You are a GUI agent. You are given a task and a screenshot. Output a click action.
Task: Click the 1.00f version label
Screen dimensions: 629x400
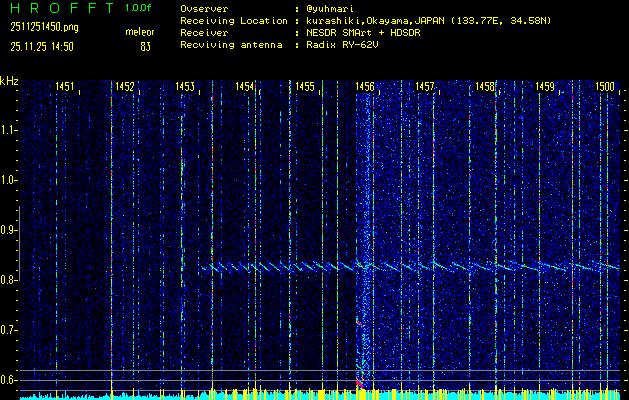click(139, 8)
